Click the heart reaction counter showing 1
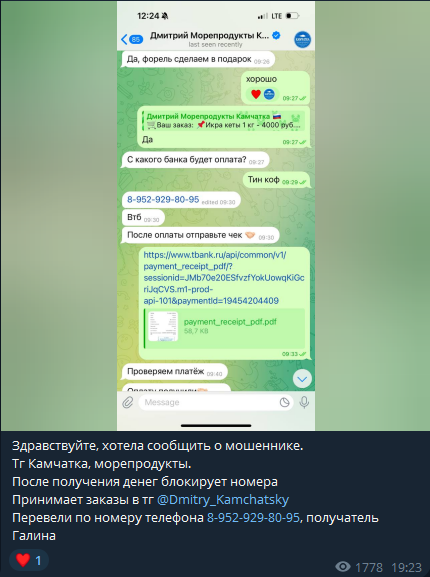Image resolution: width=430 pixels, height=577 pixels. pyautogui.click(x=29, y=560)
